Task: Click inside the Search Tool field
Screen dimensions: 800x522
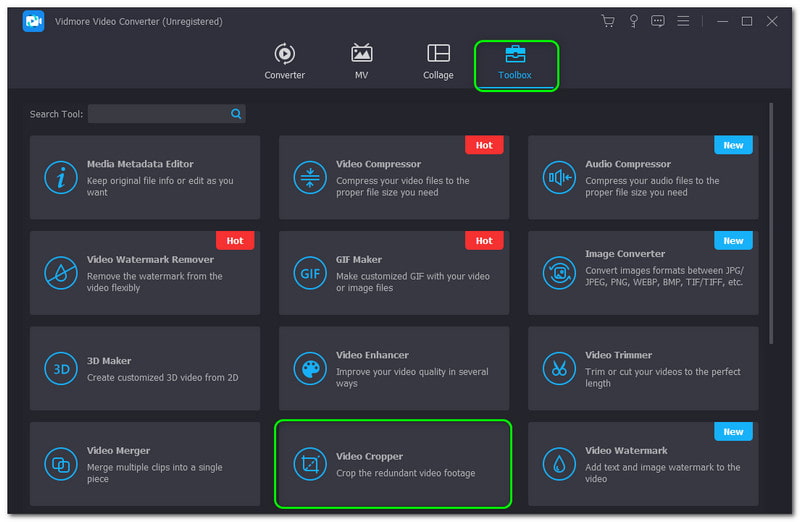Action: (166, 114)
